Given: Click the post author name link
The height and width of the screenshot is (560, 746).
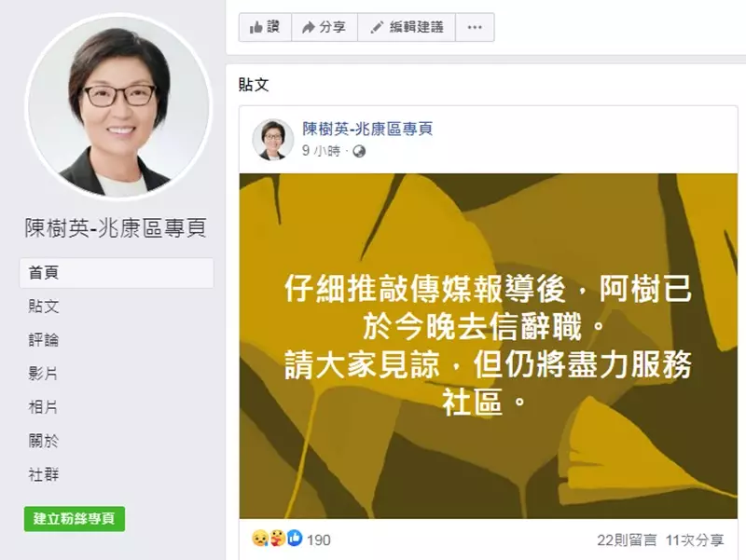Looking at the screenshot, I should pyautogui.click(x=367, y=129).
